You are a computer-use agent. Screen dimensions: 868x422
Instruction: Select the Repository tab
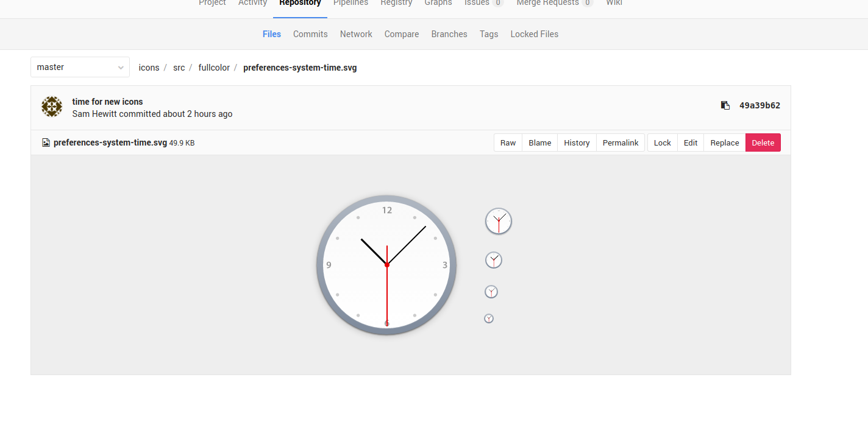click(300, 2)
